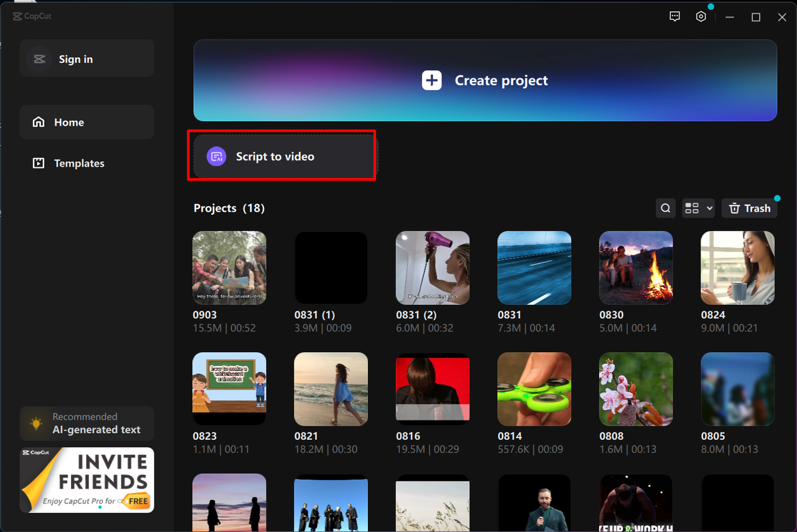Screen dimensions: 797x532
Task: Open the Invite Friends promotion banner
Action: [x=87, y=480]
